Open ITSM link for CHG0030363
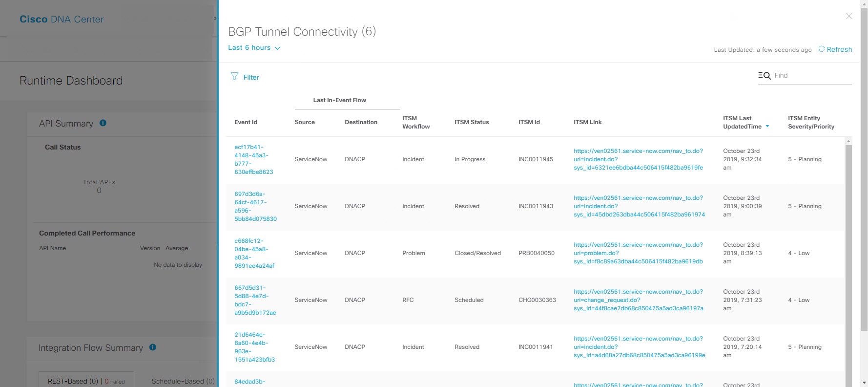 [639, 300]
